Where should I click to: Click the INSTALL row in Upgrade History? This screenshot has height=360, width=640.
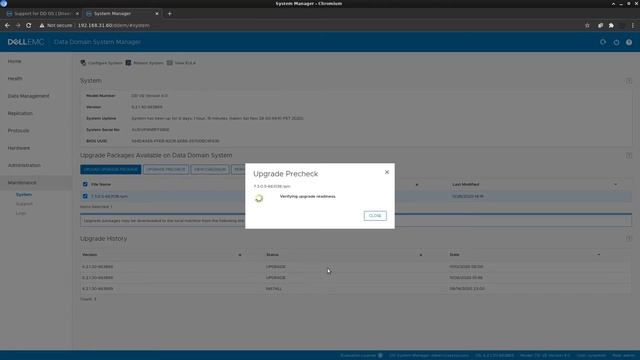tap(355, 289)
